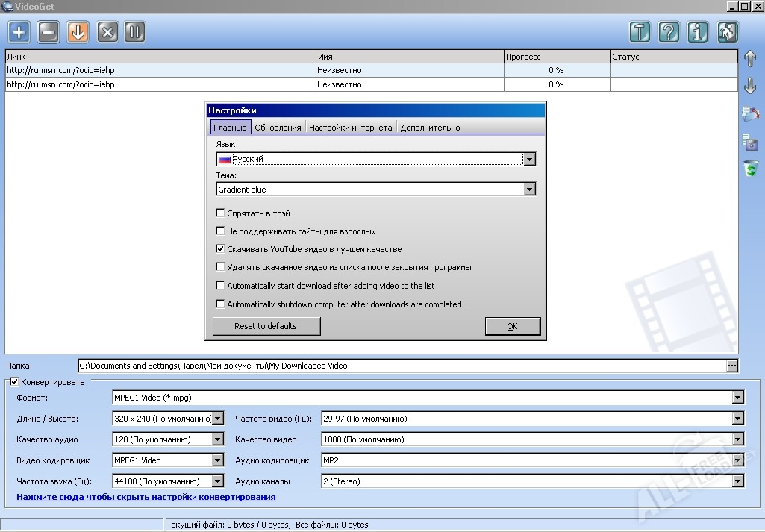Switch to the Обновления tab
The height and width of the screenshot is (532, 765).
click(278, 128)
